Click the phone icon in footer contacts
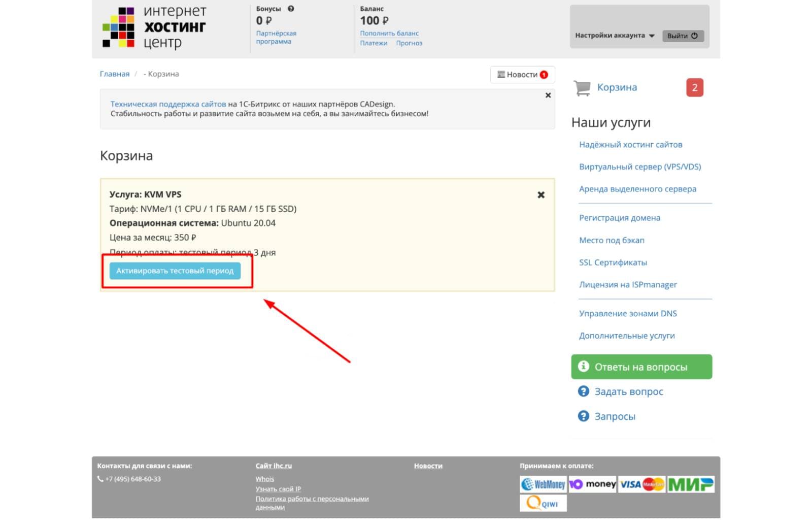The height and width of the screenshot is (529, 812). [x=100, y=479]
